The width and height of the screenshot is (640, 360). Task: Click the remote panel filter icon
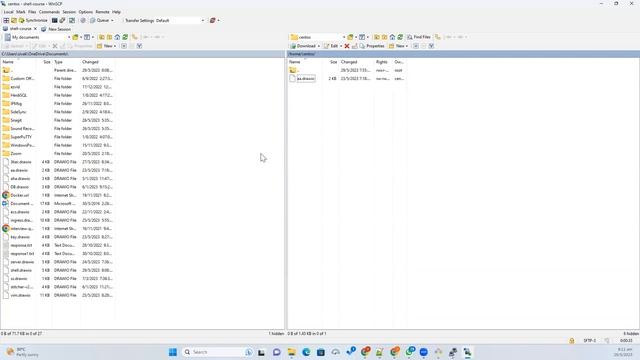pos(362,37)
